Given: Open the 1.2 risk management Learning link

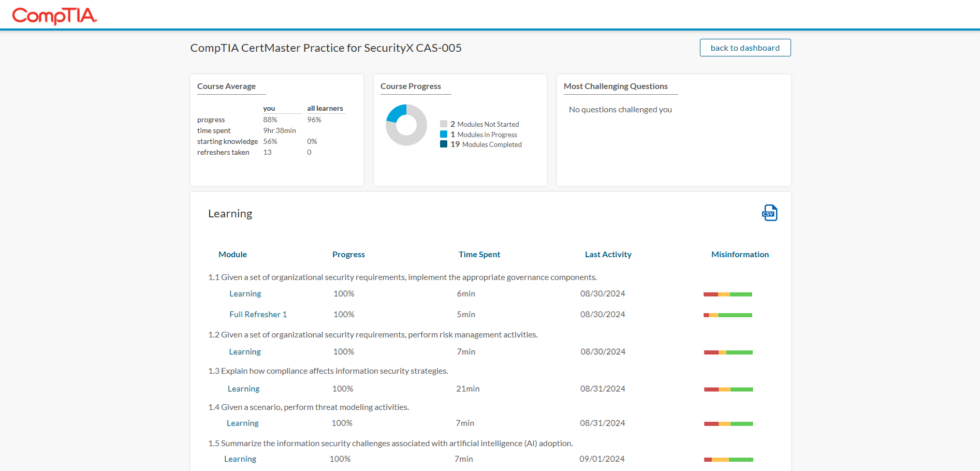Looking at the screenshot, I should pos(245,351).
